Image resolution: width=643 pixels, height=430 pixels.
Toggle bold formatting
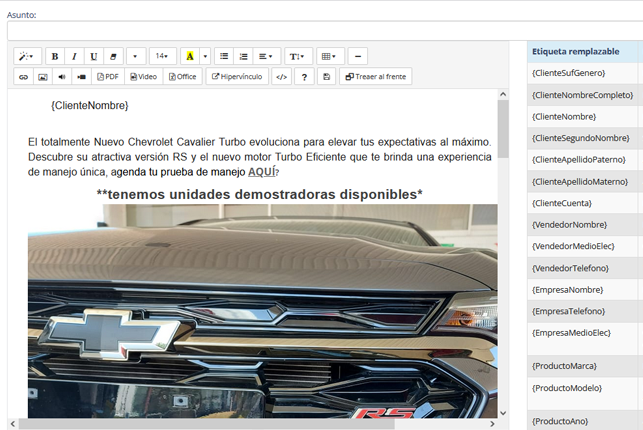pos(55,56)
